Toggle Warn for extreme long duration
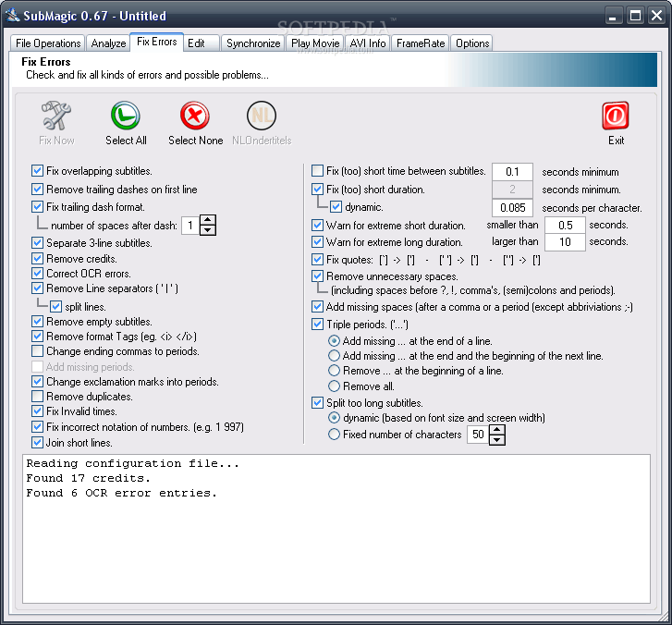This screenshot has width=672, height=625. click(317, 241)
